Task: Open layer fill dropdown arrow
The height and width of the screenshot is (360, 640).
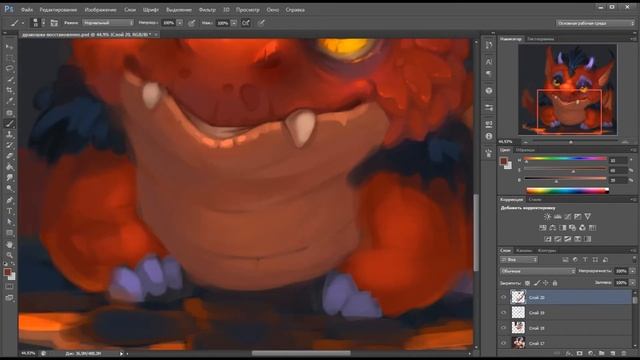Action: pyautogui.click(x=633, y=282)
